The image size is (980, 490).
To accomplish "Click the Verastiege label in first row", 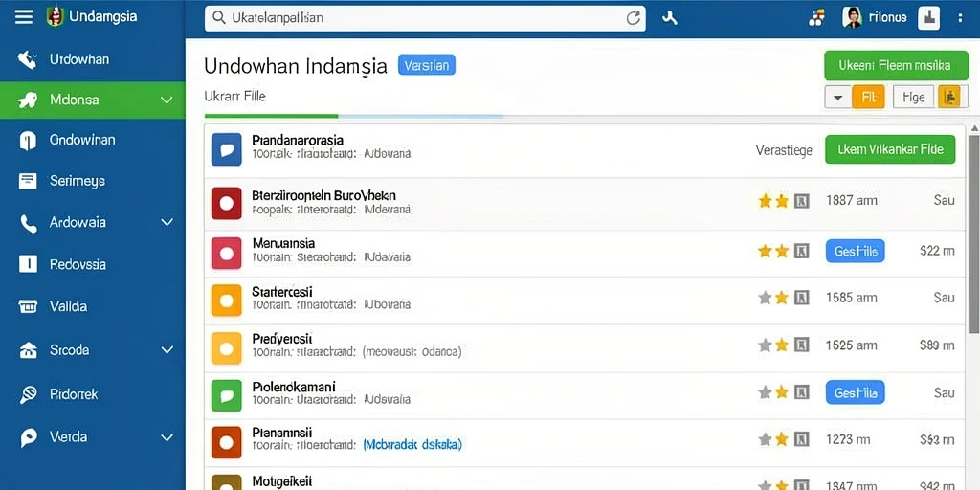I will click(x=784, y=150).
